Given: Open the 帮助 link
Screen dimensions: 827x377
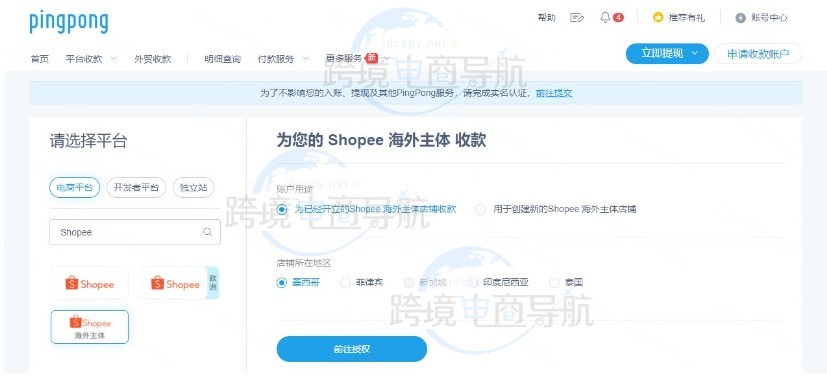Looking at the screenshot, I should (x=546, y=18).
